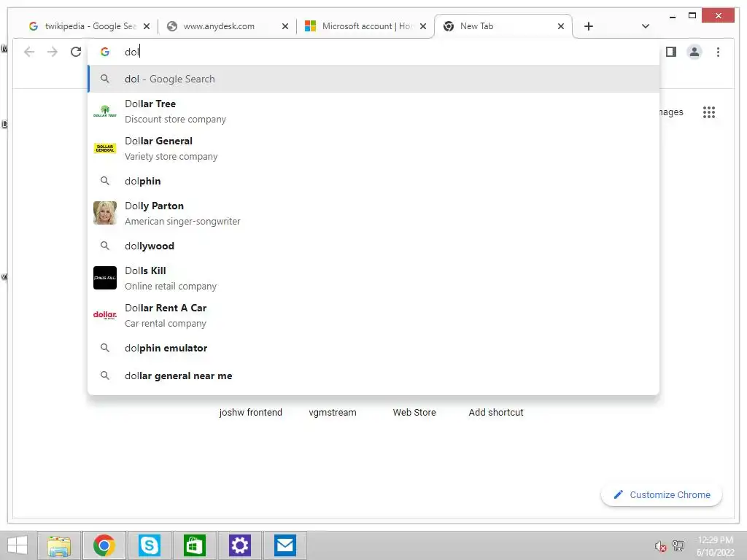The image size is (747, 560).
Task: Choose the Dollar Rent A Car suggestion
Action: click(373, 315)
